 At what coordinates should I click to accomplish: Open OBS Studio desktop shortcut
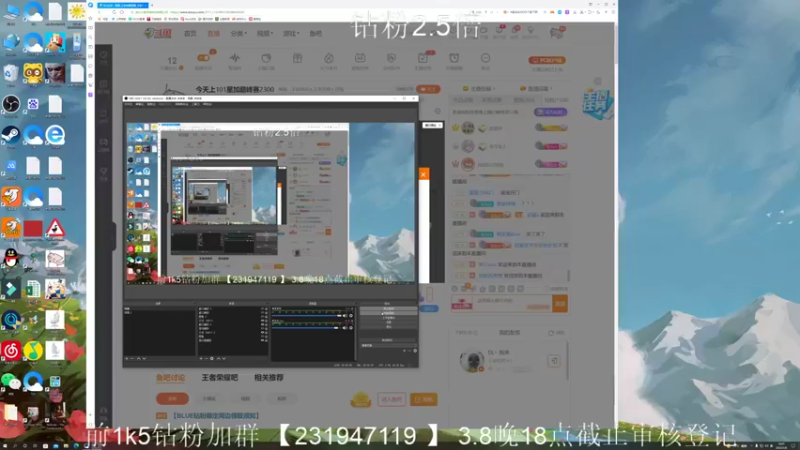[11, 105]
